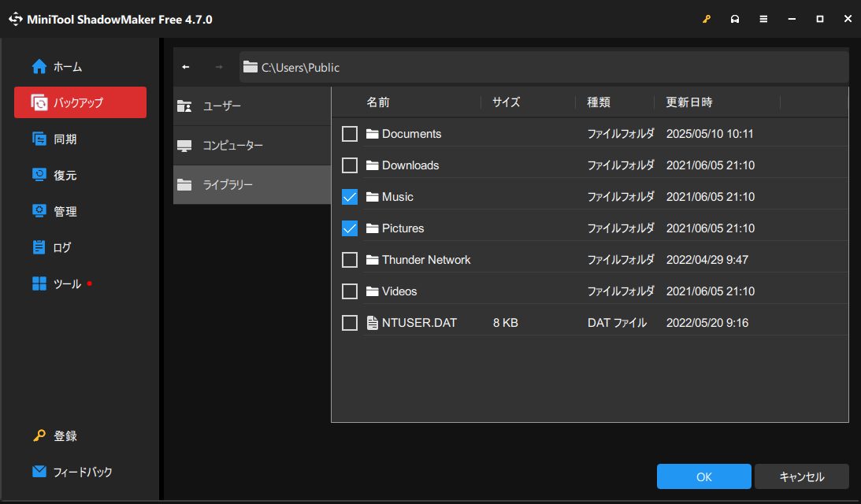Select ユーザー source category

(x=252, y=106)
